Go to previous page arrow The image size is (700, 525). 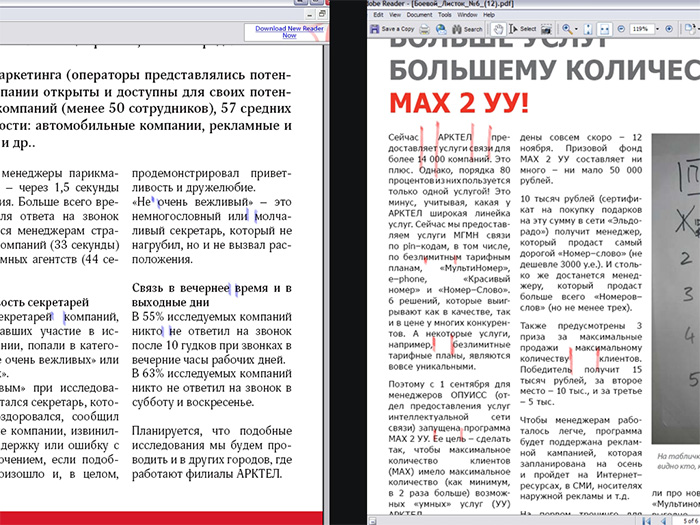tap(664, 521)
